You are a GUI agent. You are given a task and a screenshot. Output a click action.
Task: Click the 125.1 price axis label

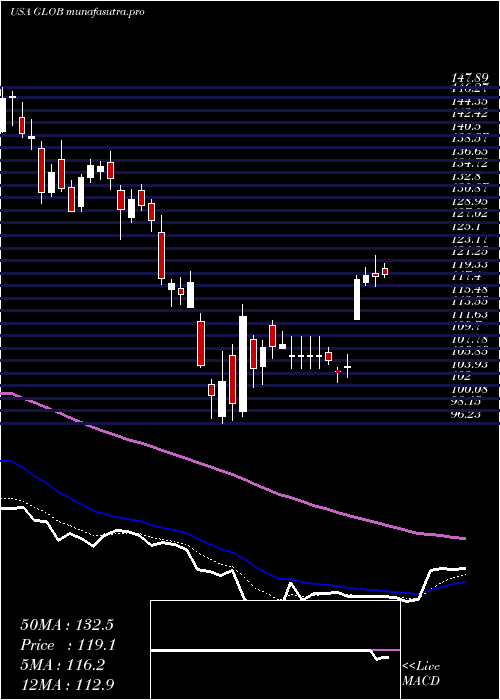pyautogui.click(x=466, y=226)
